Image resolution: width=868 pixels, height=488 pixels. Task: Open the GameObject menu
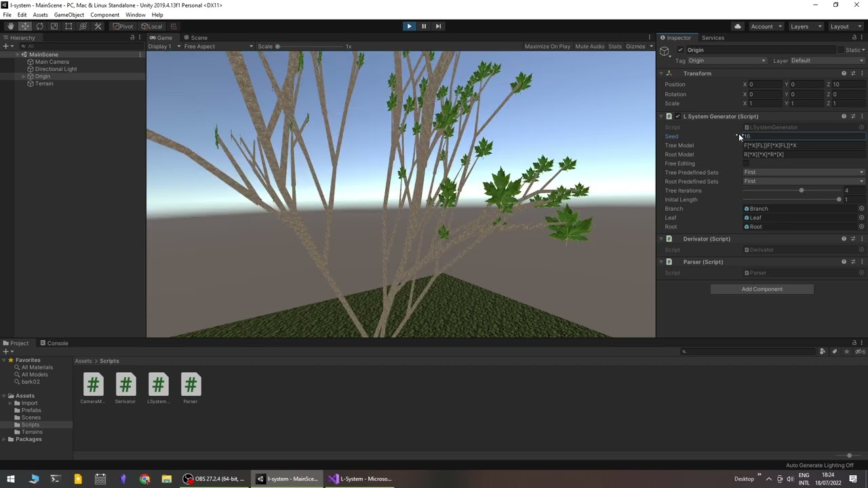(x=69, y=15)
